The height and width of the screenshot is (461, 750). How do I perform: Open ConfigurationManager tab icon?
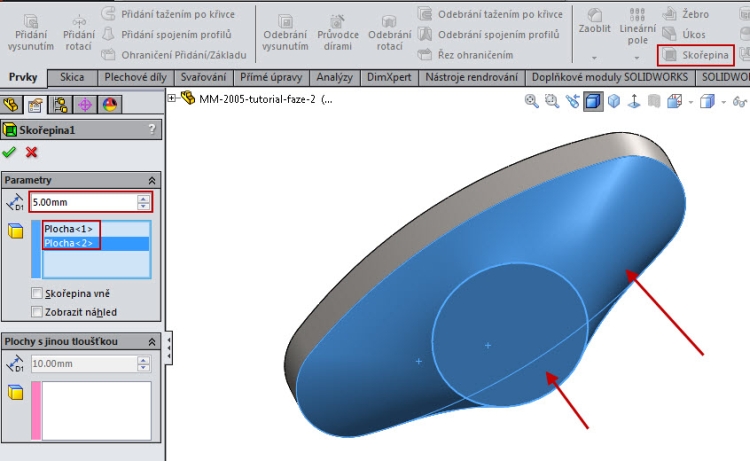point(60,104)
